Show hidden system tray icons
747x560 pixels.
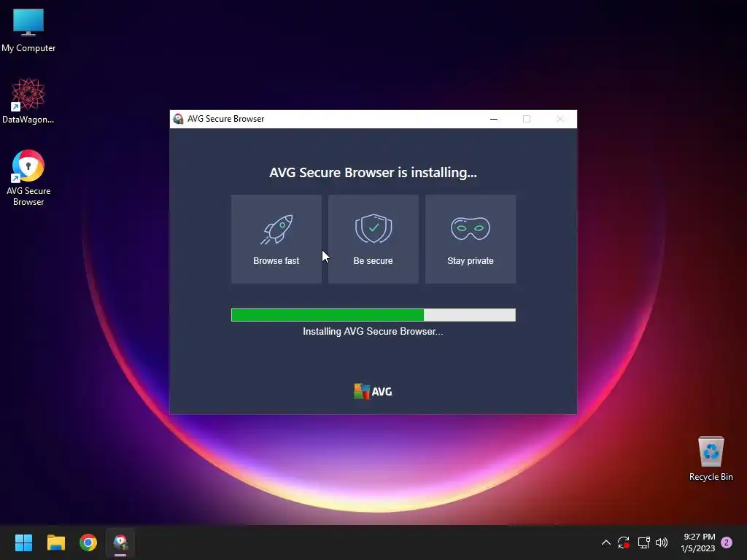point(606,542)
